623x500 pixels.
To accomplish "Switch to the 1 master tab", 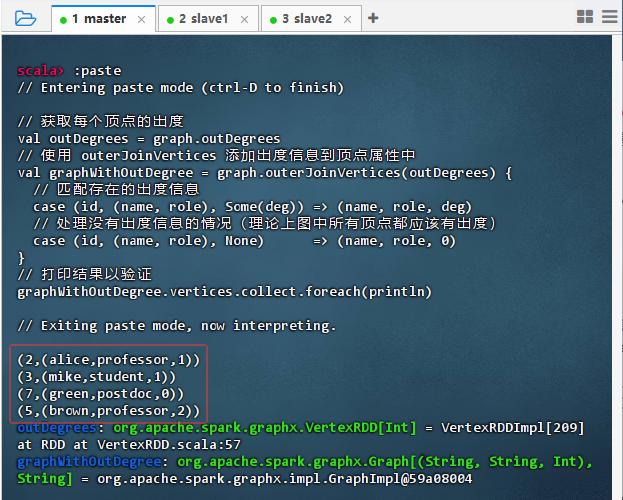I will [103, 18].
